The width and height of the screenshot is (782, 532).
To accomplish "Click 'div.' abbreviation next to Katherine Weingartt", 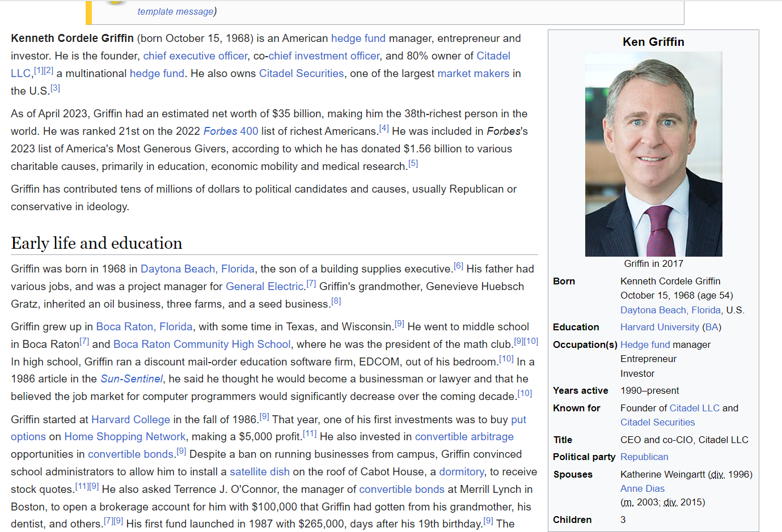I will 716,475.
